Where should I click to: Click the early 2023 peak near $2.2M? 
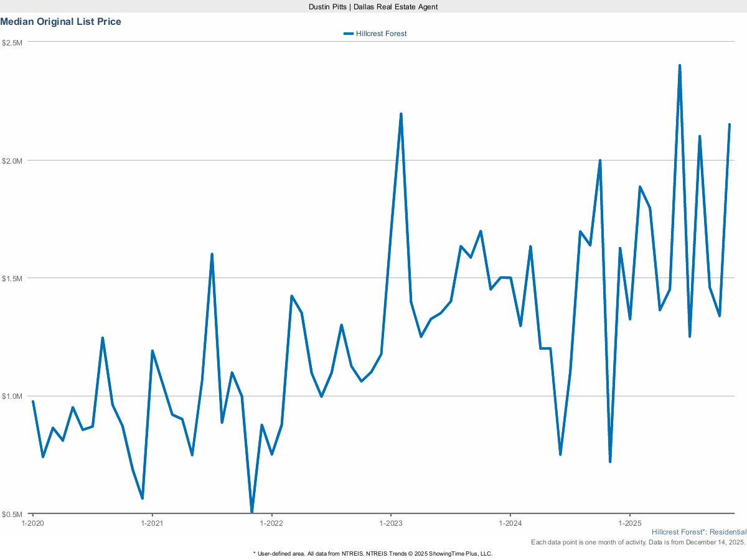pos(401,114)
